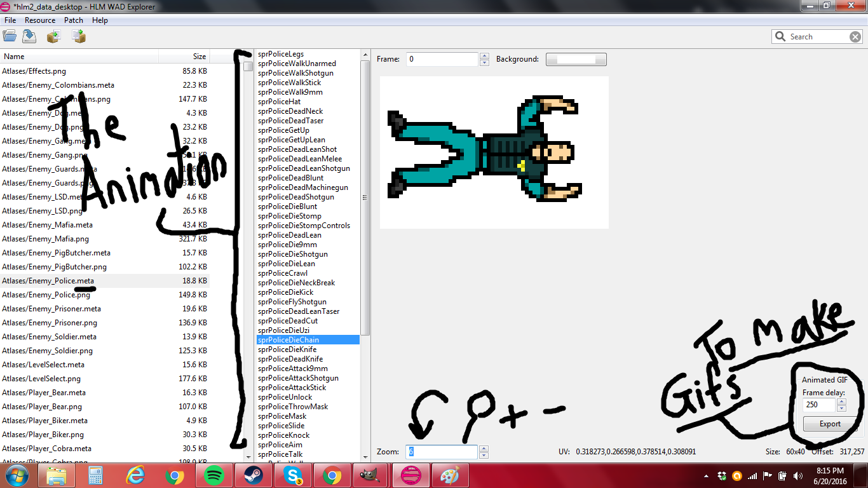Select Atlases/LevelSelect.meta file
868x488 pixels.
105,365
